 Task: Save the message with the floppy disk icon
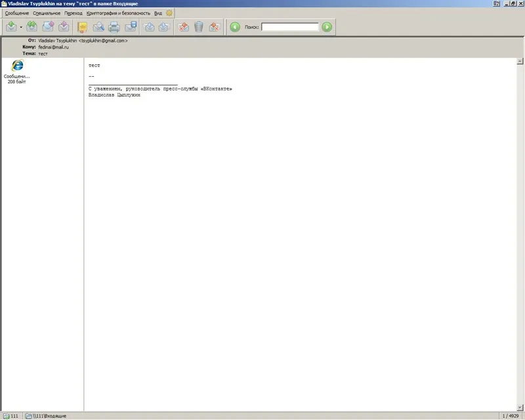pos(131,27)
